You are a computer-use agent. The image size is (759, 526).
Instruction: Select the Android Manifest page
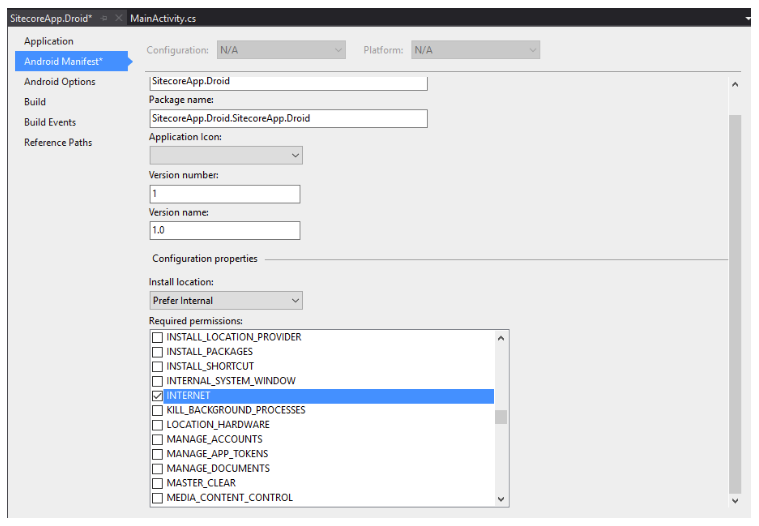coord(72,61)
